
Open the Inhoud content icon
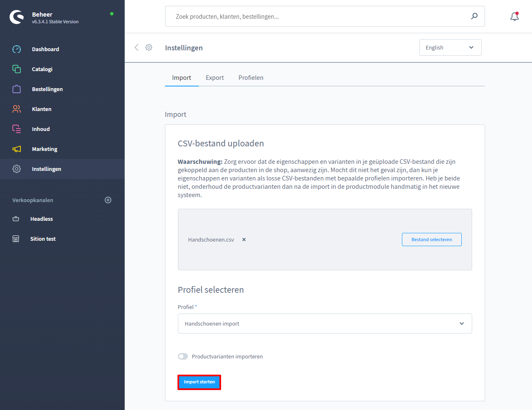(x=17, y=129)
